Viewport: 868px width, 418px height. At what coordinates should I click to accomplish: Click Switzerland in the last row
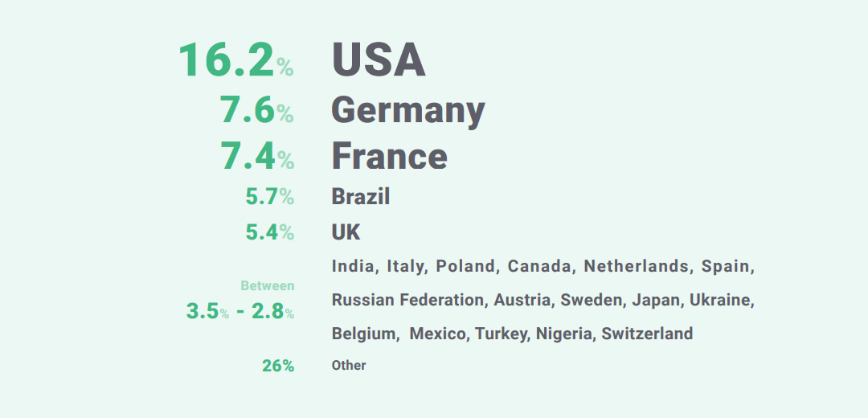pos(647,334)
